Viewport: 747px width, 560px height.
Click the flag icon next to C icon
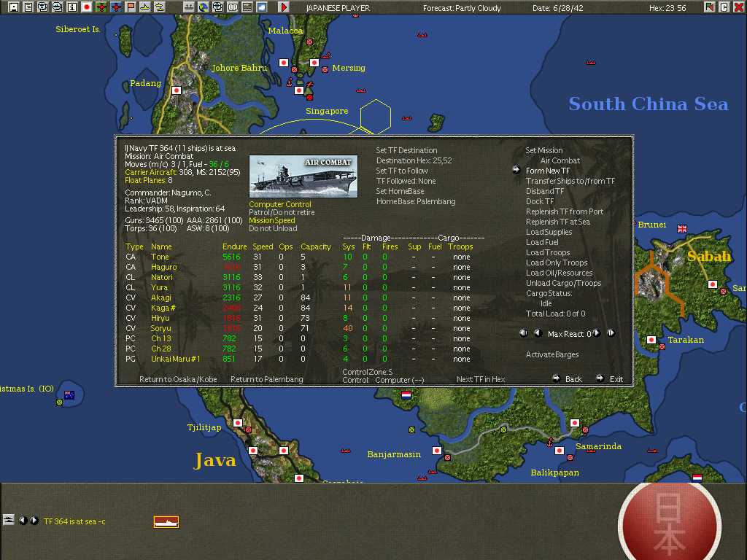pyautogui.click(x=710, y=7)
